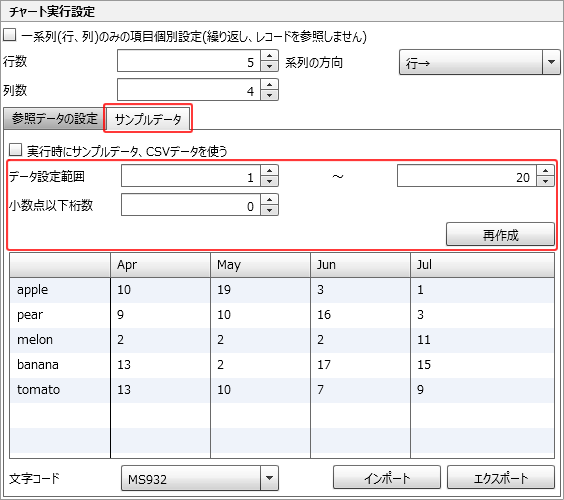The image size is (564, 500).
Task: Enable 実行時にサンプルデータ、CSVデータを使う checkbox
Action: (15, 150)
